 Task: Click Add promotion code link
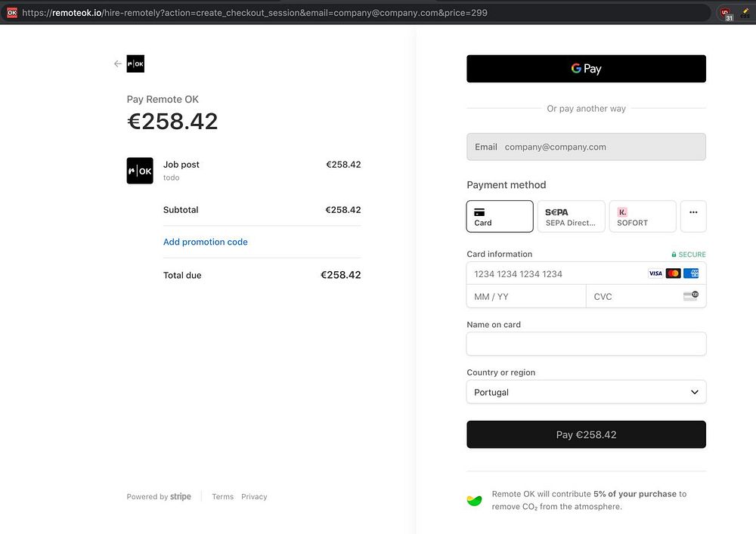[206, 242]
